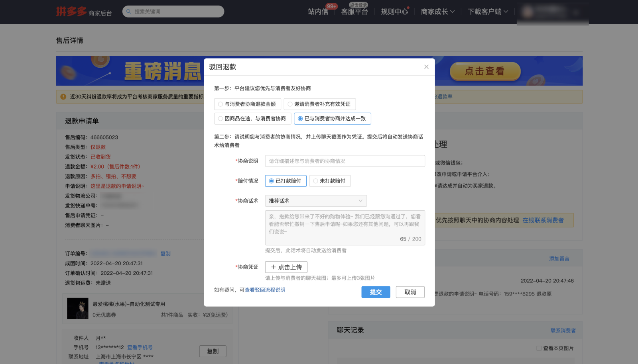Click the orange warning icon in notice bar
This screenshot has width=638, height=364.
(x=63, y=97)
